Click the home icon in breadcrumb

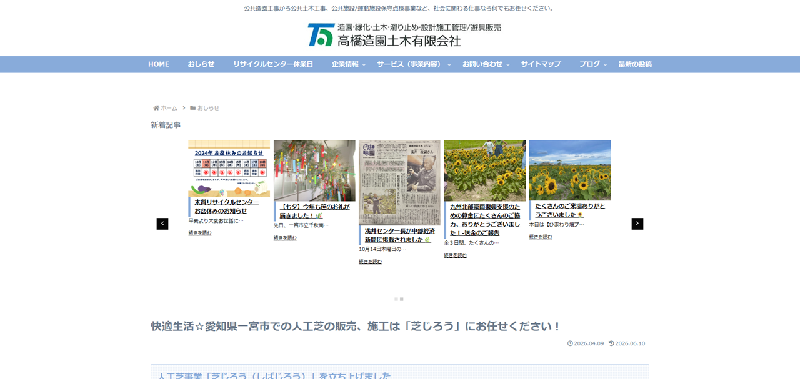tap(156, 108)
